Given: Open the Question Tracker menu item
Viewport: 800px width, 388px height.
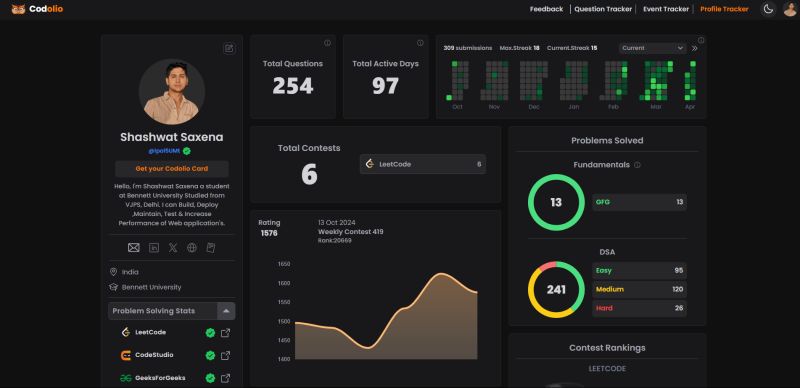Looking at the screenshot, I should tap(603, 9).
